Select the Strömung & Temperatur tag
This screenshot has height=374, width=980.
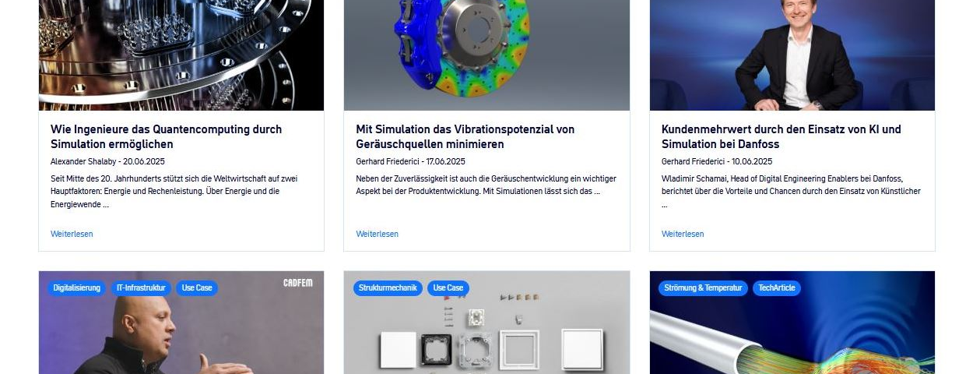704,288
